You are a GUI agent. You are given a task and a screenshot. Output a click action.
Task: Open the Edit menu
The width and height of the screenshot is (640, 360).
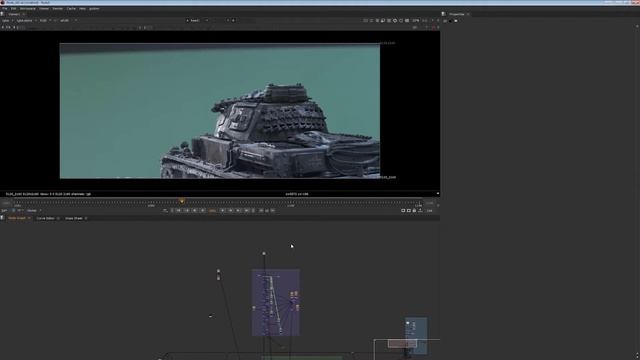click(13, 9)
